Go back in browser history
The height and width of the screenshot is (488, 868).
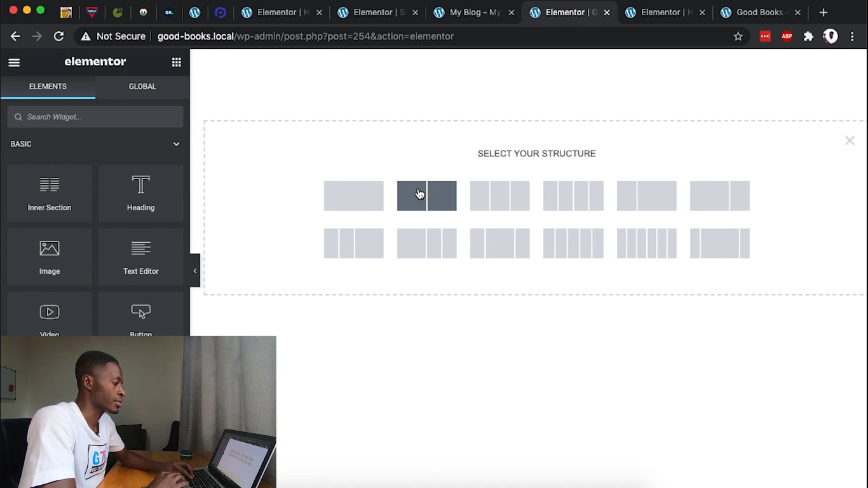coord(15,36)
